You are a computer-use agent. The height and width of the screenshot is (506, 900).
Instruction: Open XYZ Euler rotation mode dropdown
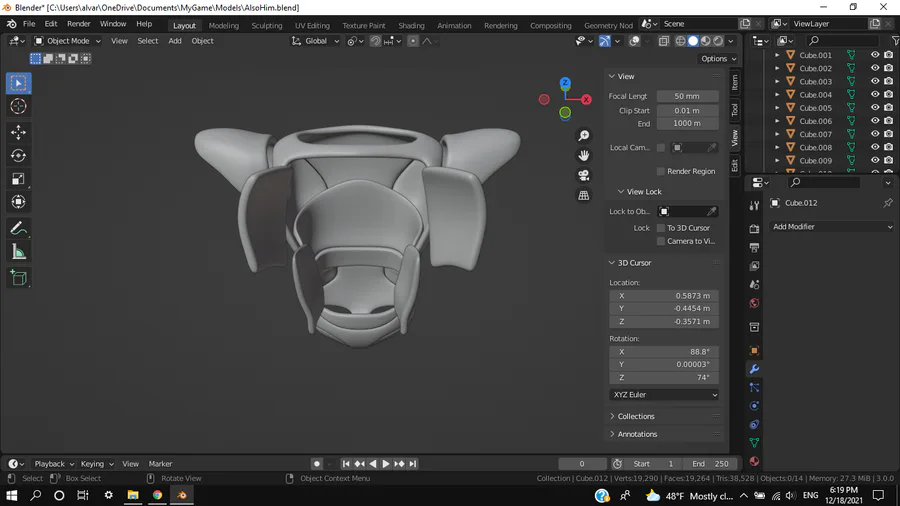[x=664, y=395]
